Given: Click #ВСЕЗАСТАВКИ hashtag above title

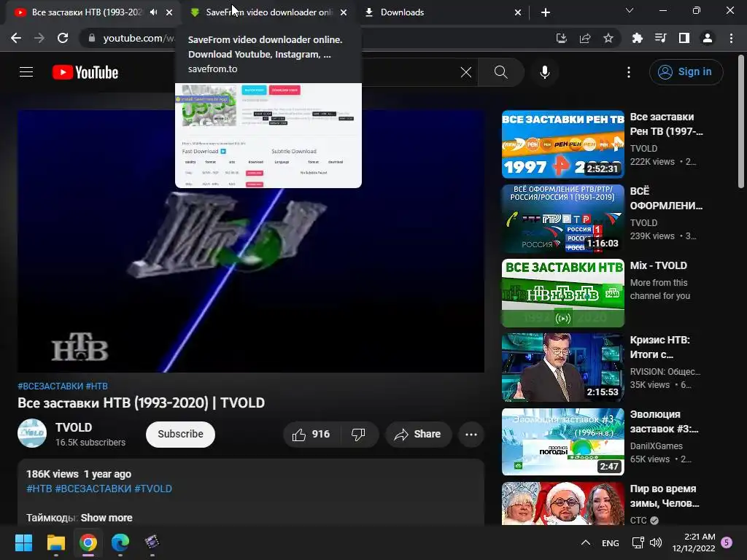Looking at the screenshot, I should (50, 386).
